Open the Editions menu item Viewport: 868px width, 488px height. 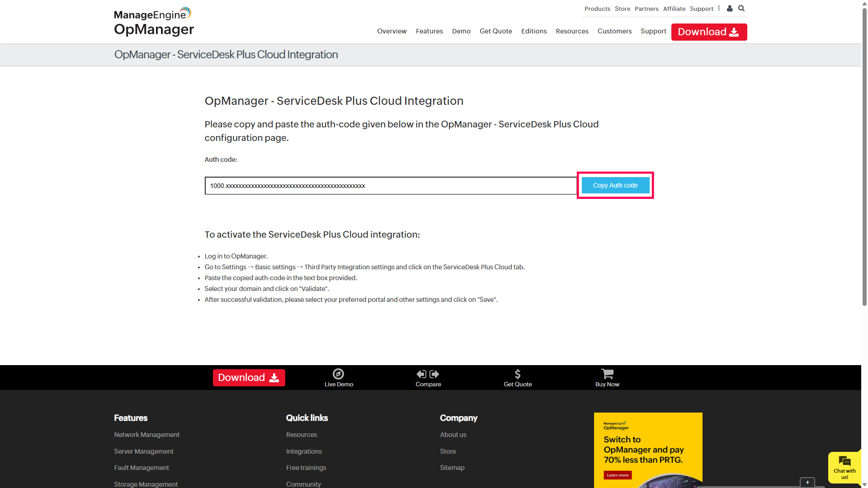click(533, 31)
